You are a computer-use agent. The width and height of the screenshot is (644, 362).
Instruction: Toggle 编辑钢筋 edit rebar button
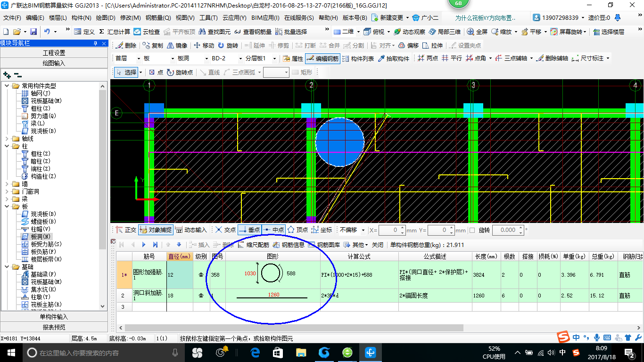pyautogui.click(x=322, y=58)
